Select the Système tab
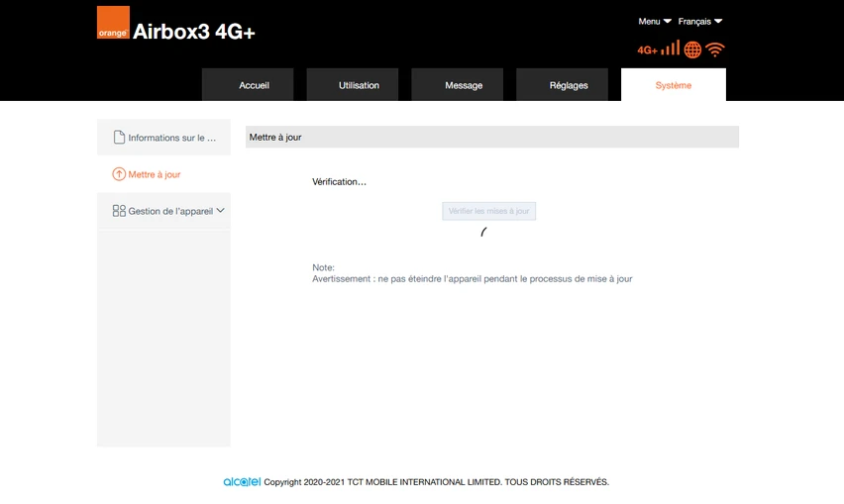The width and height of the screenshot is (844, 504). 674,84
